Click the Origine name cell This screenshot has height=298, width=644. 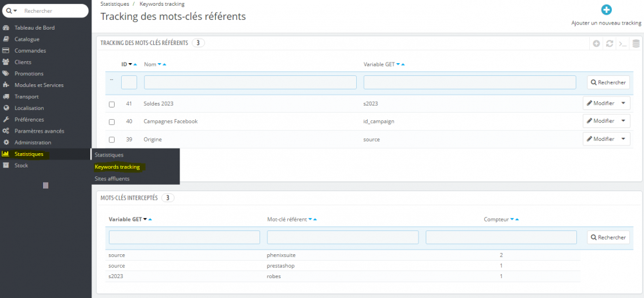pyautogui.click(x=153, y=140)
